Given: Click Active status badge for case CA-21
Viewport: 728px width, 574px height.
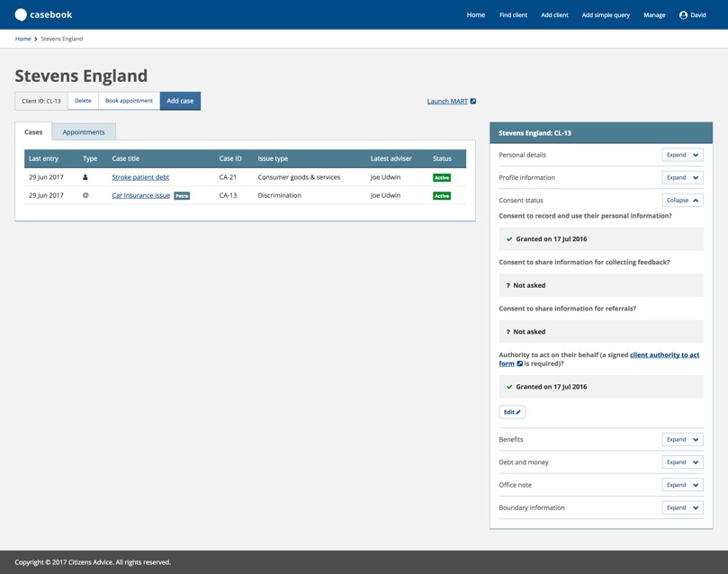Looking at the screenshot, I should (442, 178).
